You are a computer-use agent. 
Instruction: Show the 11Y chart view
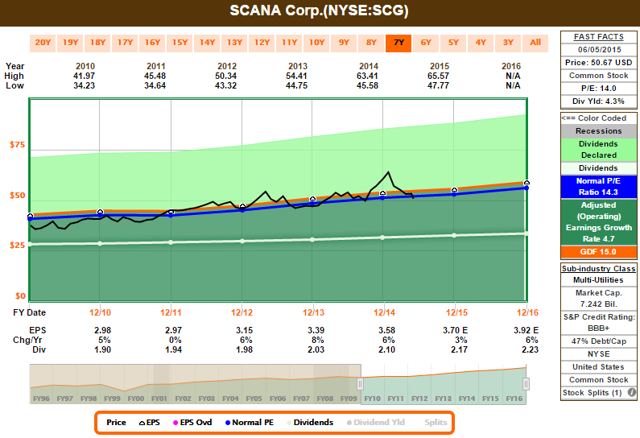pyautogui.click(x=289, y=43)
